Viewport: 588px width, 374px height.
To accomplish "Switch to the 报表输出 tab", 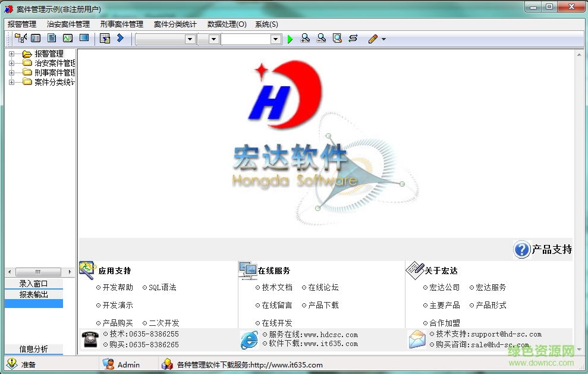I will [x=34, y=294].
